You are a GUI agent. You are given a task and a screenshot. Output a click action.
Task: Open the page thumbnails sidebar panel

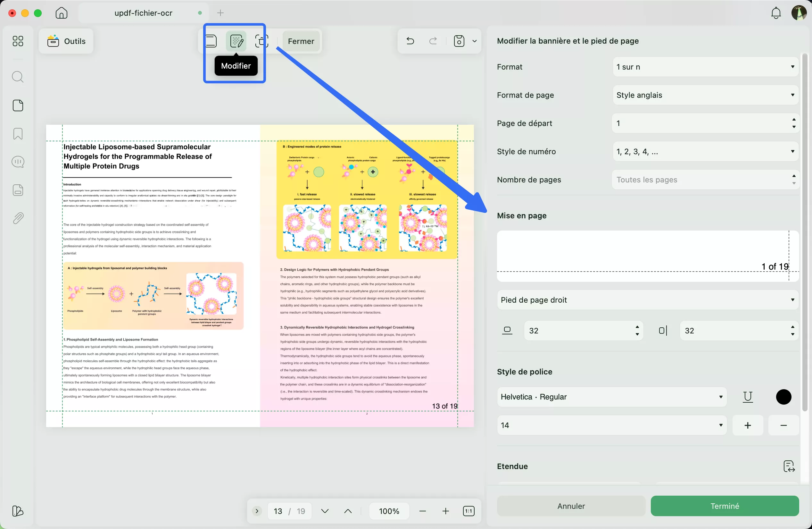click(18, 105)
